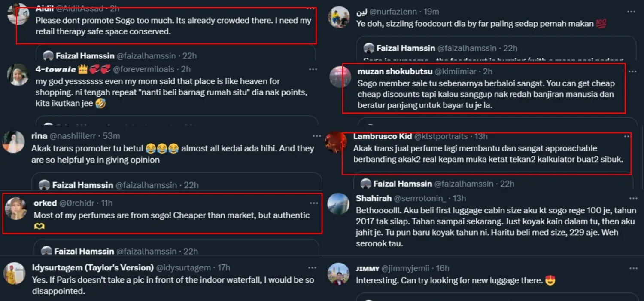
Task: Click Idysurtagem's profile picture
Action: (x=14, y=273)
